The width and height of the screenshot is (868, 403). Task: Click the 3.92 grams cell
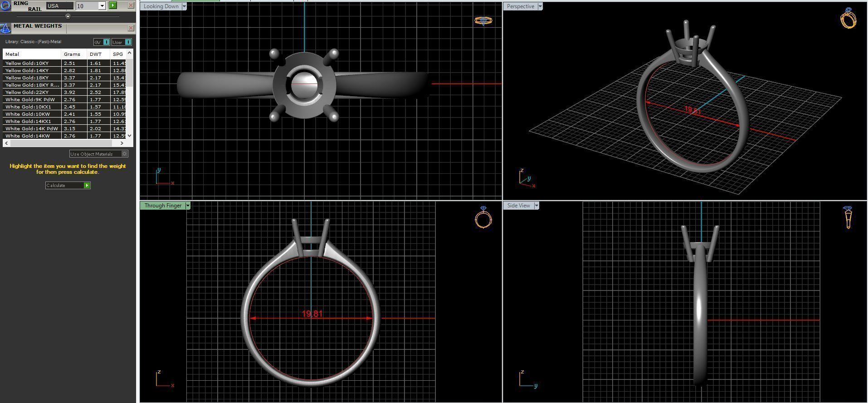pos(74,92)
